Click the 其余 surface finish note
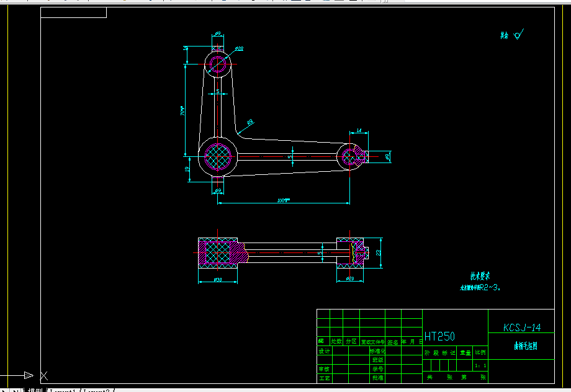Viewport: 571px width, 392px height. [x=505, y=35]
